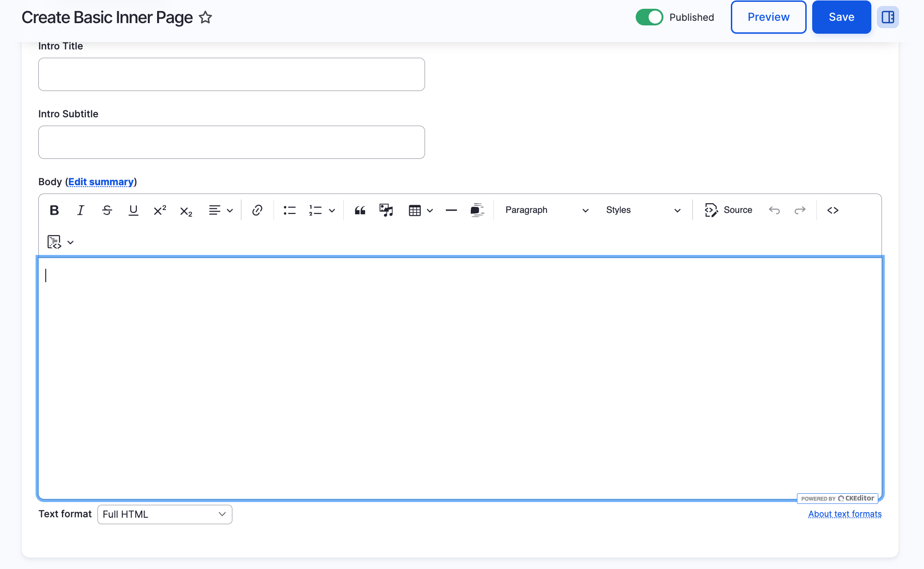Toggle Source editing mode

click(x=729, y=210)
